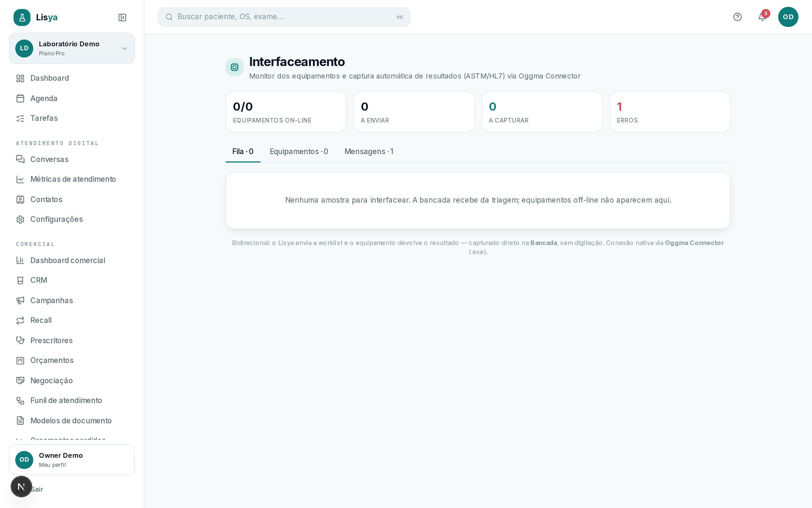Screen dimensions: 812x508
Task: Click the Interfaceamento chip icon
Action: [235, 67]
